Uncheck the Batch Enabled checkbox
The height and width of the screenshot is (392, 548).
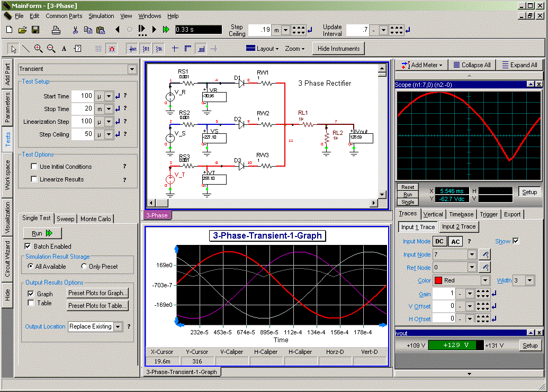point(28,247)
